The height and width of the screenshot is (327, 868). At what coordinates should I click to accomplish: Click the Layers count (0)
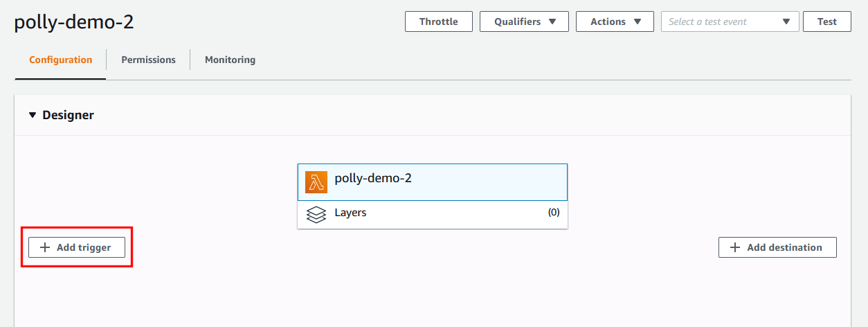pyautogui.click(x=554, y=213)
